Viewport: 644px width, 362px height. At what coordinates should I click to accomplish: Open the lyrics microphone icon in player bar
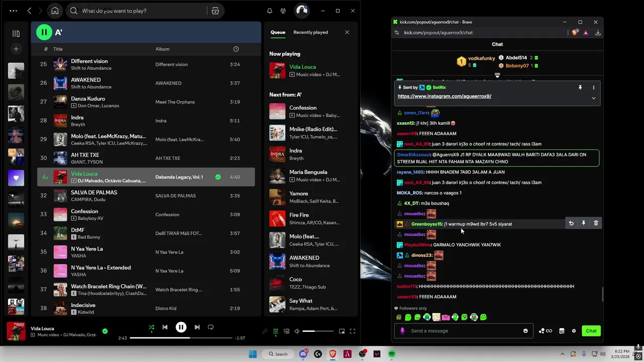[265, 331]
